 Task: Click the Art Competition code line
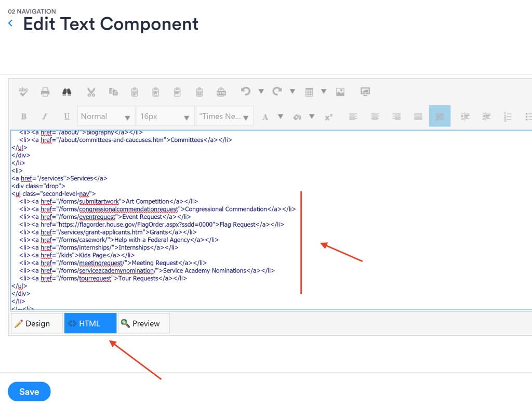(109, 201)
